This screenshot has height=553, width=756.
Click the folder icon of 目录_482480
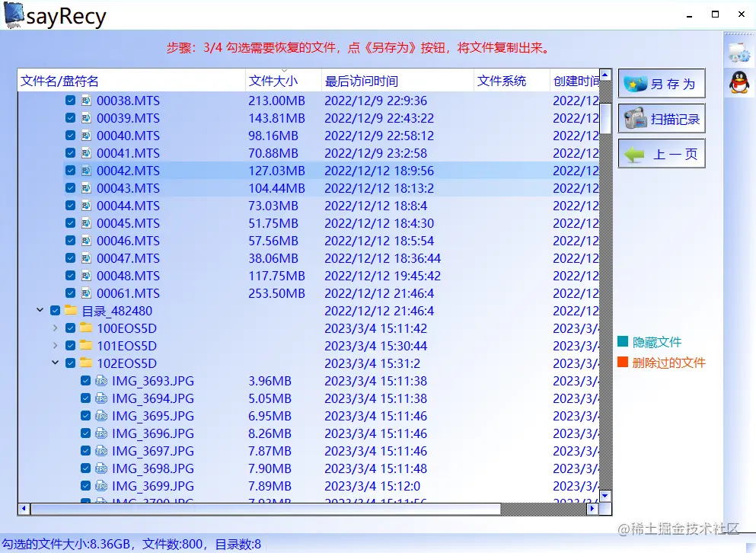(x=72, y=311)
